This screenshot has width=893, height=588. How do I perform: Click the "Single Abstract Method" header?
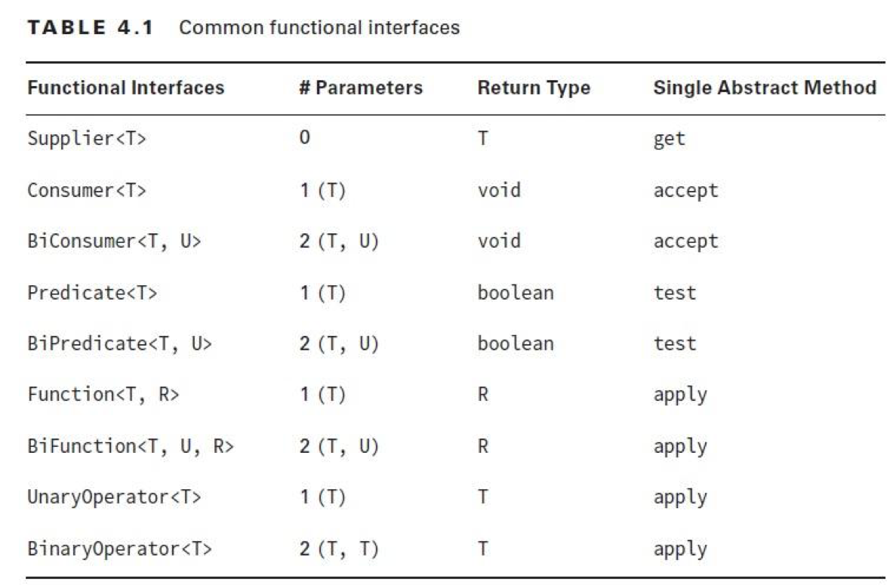tap(764, 88)
